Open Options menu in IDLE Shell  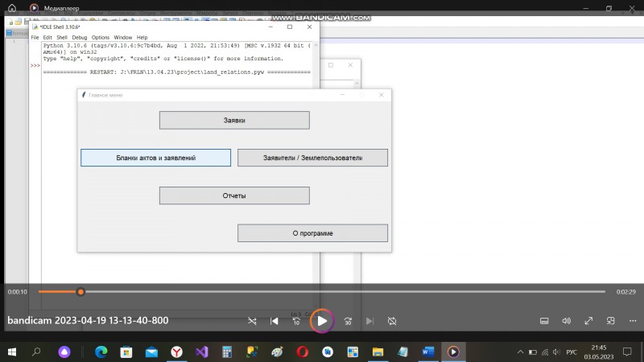pos(100,37)
